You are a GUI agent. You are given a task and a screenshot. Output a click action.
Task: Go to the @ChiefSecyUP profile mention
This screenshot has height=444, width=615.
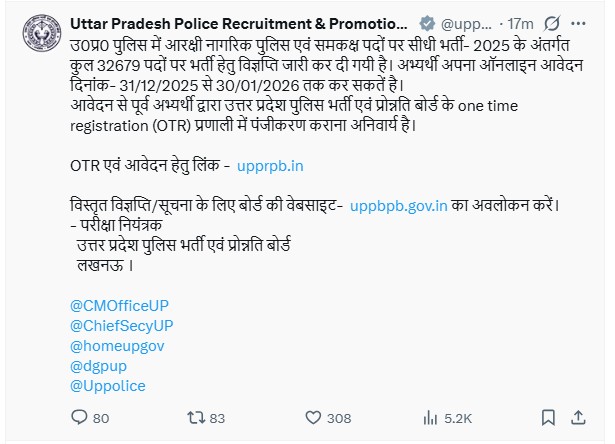(122, 325)
